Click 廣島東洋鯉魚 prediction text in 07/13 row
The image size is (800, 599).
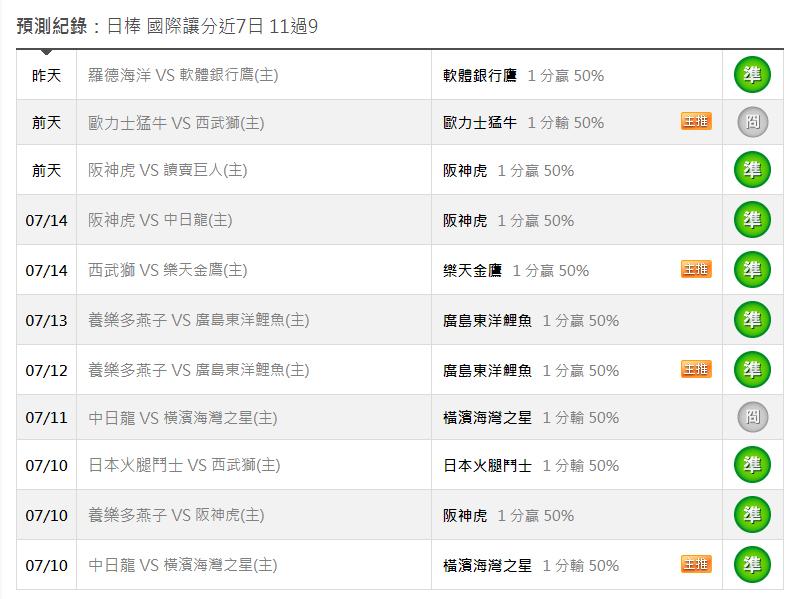pyautogui.click(x=487, y=321)
